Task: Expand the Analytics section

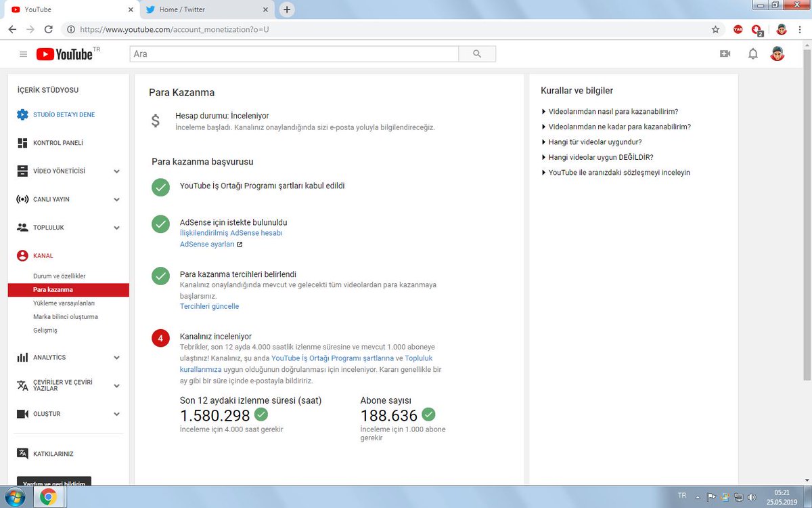Action: click(x=117, y=358)
